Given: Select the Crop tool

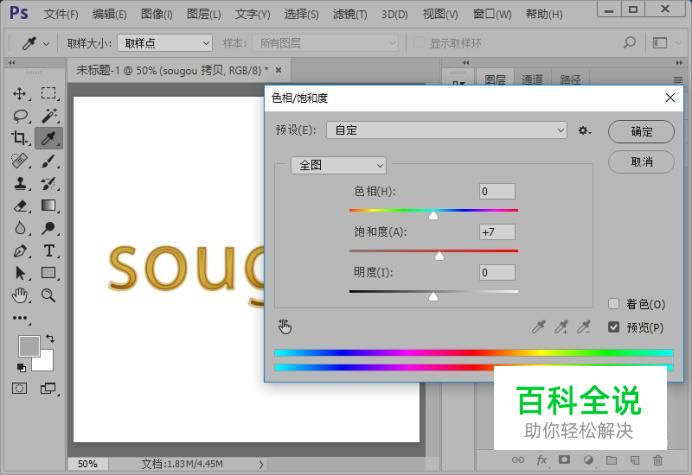Looking at the screenshot, I should point(19,138).
